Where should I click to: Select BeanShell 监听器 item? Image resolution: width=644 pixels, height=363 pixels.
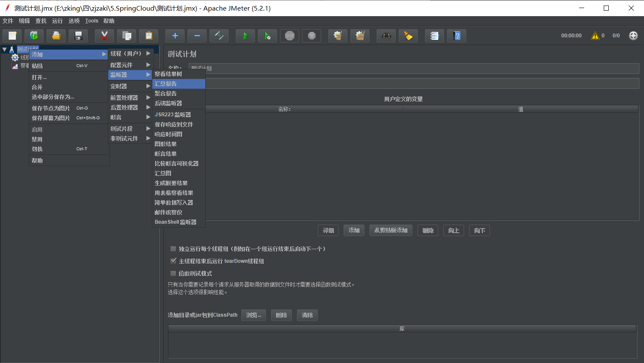(179, 222)
